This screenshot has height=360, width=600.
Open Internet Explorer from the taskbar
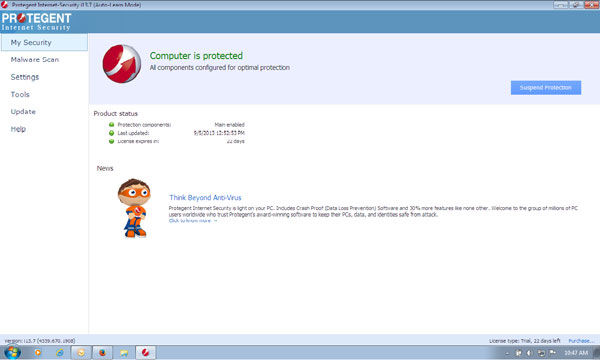coord(59,352)
